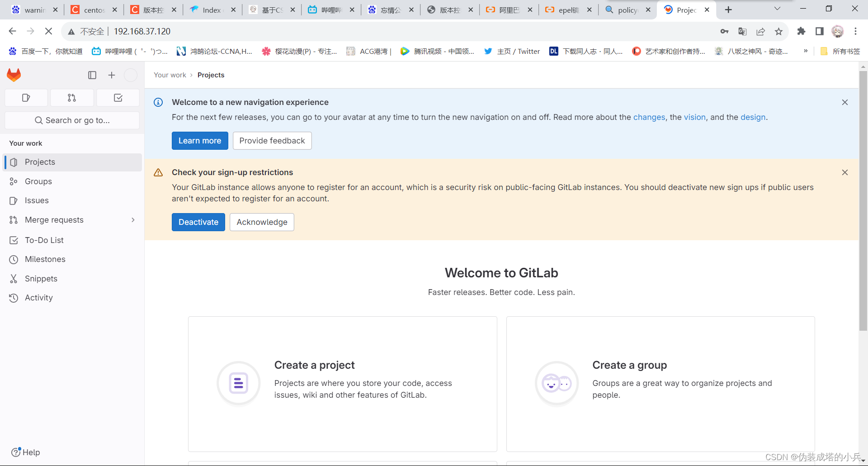Select Projects in the sidebar
The height and width of the screenshot is (466, 868).
click(73, 162)
